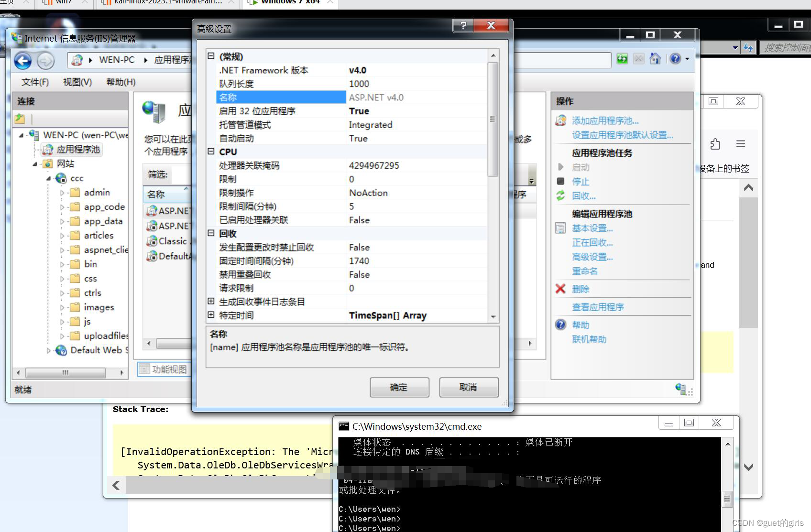Viewport: 811px width, 532px height.
Task: Click the green refresh icon in IIS toolbar
Action: (x=622, y=59)
